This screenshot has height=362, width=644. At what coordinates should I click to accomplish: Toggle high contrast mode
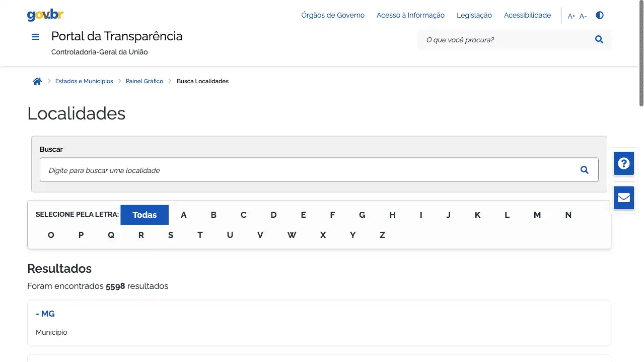pos(599,15)
